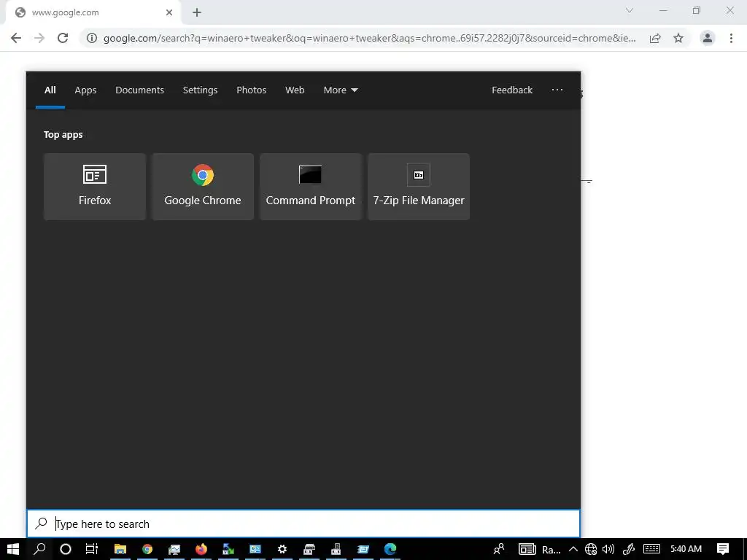Viewport: 747px width, 560px height.
Task: Open Task View on the taskbar
Action: pos(91,549)
